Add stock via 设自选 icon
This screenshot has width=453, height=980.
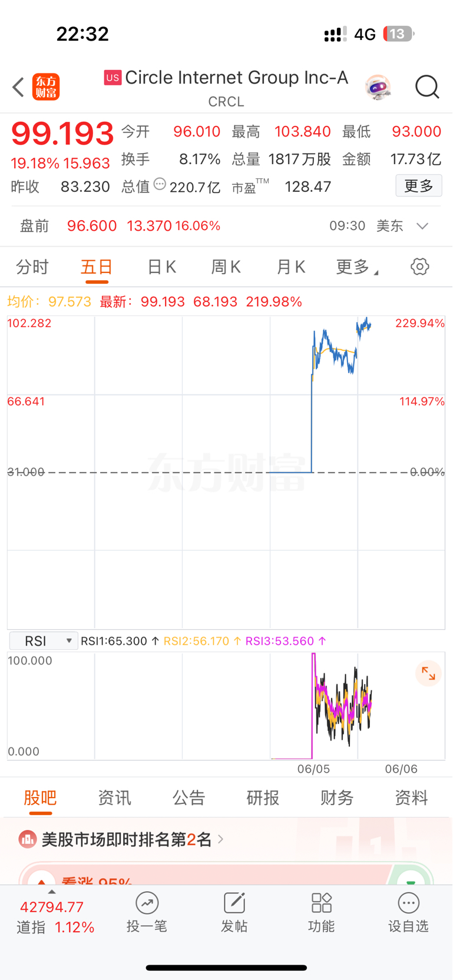pyautogui.click(x=408, y=912)
